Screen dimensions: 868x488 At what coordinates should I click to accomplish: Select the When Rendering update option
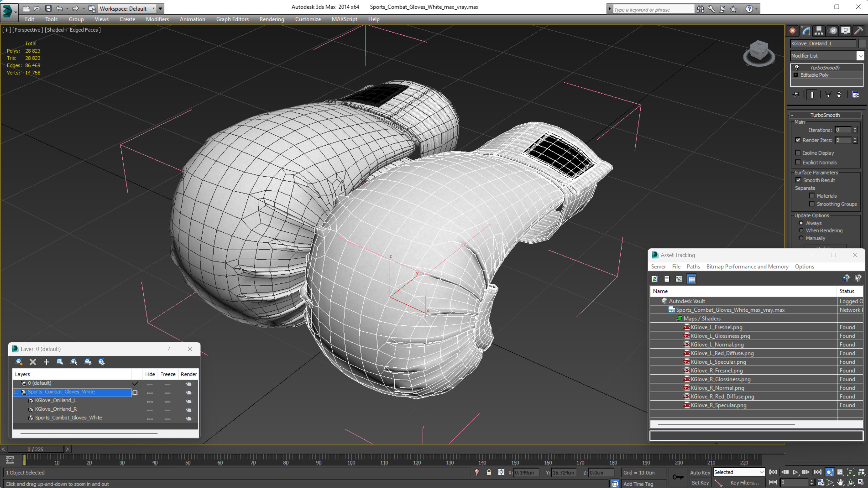pyautogui.click(x=801, y=230)
